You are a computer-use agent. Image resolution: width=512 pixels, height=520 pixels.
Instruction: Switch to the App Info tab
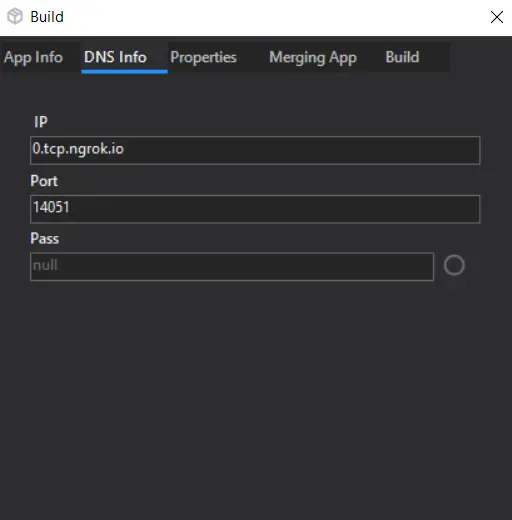(x=33, y=57)
